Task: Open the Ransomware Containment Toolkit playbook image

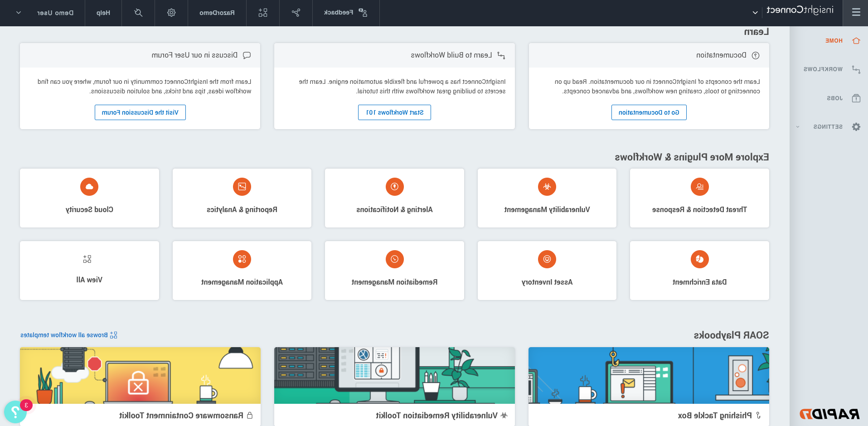Action: 140,375
